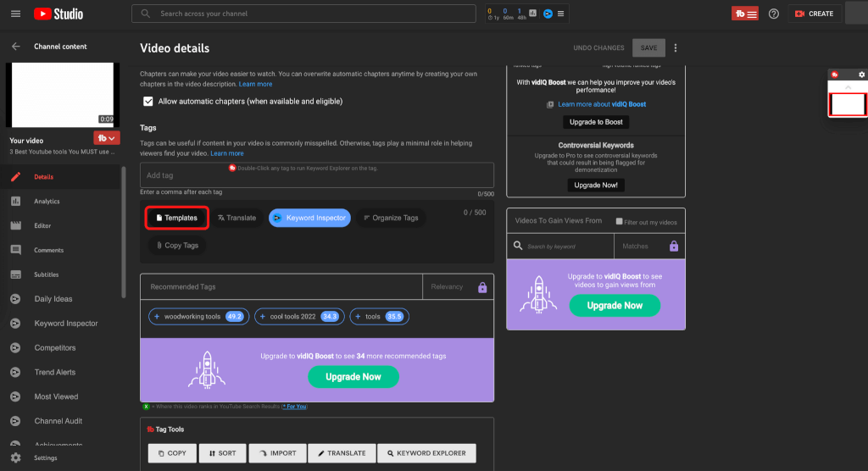Toggle Allow automatic chapters checkbox

click(x=148, y=101)
